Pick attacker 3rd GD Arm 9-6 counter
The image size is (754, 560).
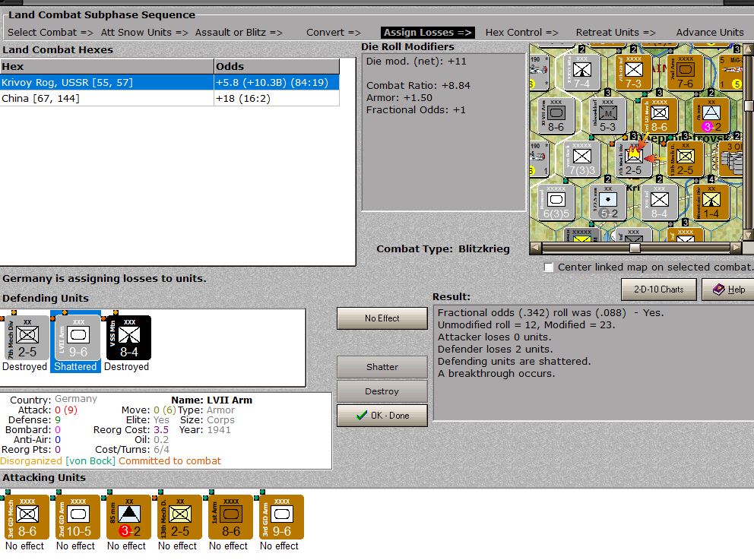[x=282, y=517]
